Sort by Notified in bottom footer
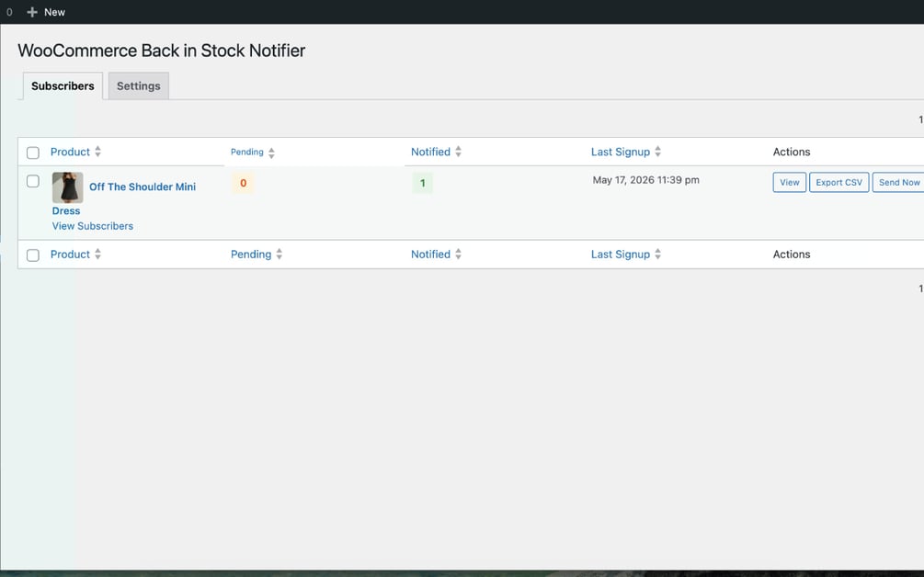Viewport: 924px width, 577px height. pos(430,255)
